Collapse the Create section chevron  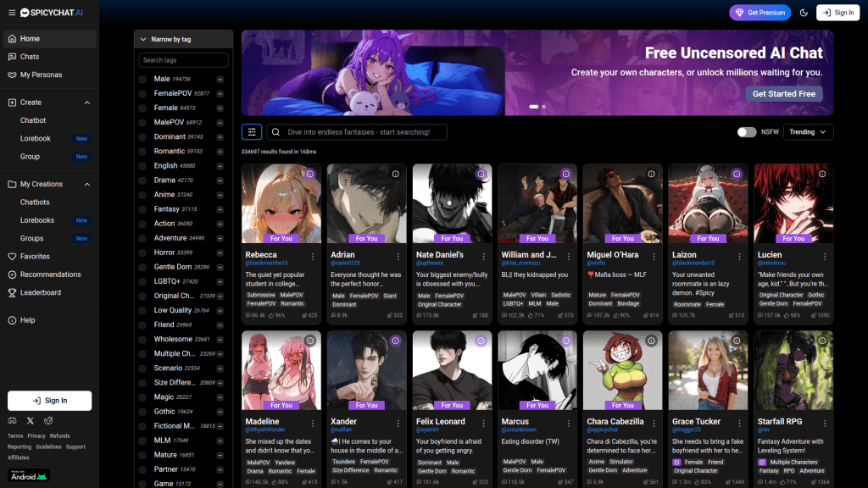[x=87, y=103]
